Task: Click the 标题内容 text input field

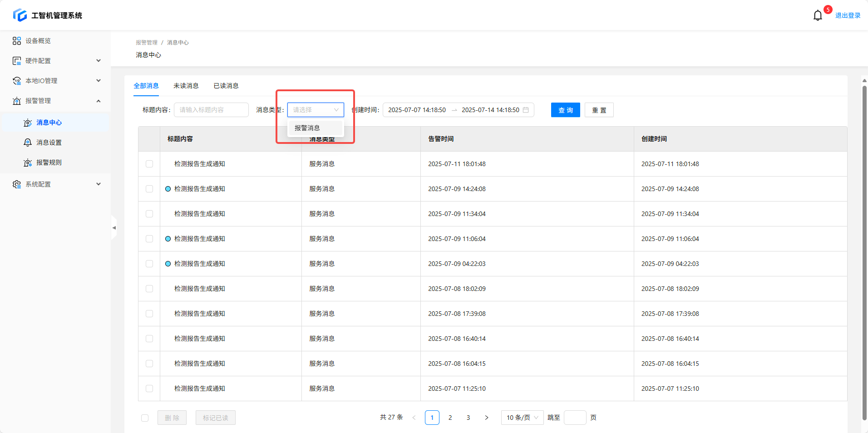Action: click(x=211, y=110)
